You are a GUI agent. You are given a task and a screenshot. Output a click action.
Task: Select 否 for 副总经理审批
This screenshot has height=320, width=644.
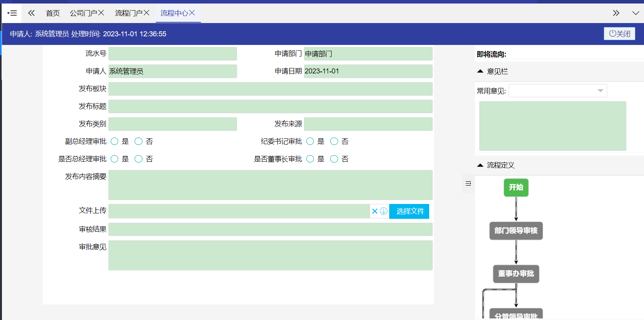139,141
